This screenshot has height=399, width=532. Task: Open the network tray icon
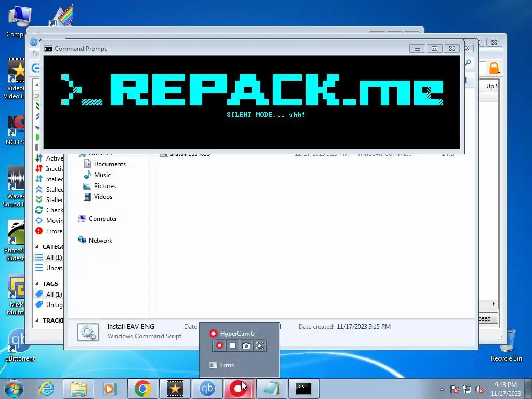click(x=467, y=389)
